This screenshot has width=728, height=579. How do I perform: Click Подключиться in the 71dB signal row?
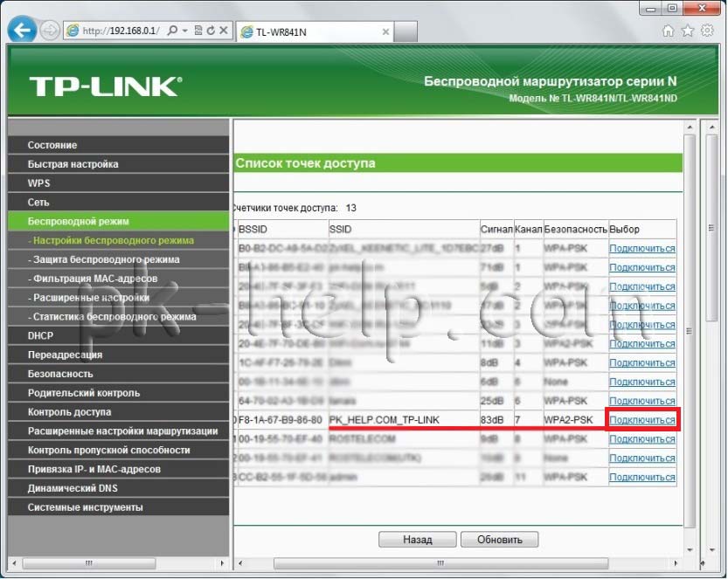point(642,267)
